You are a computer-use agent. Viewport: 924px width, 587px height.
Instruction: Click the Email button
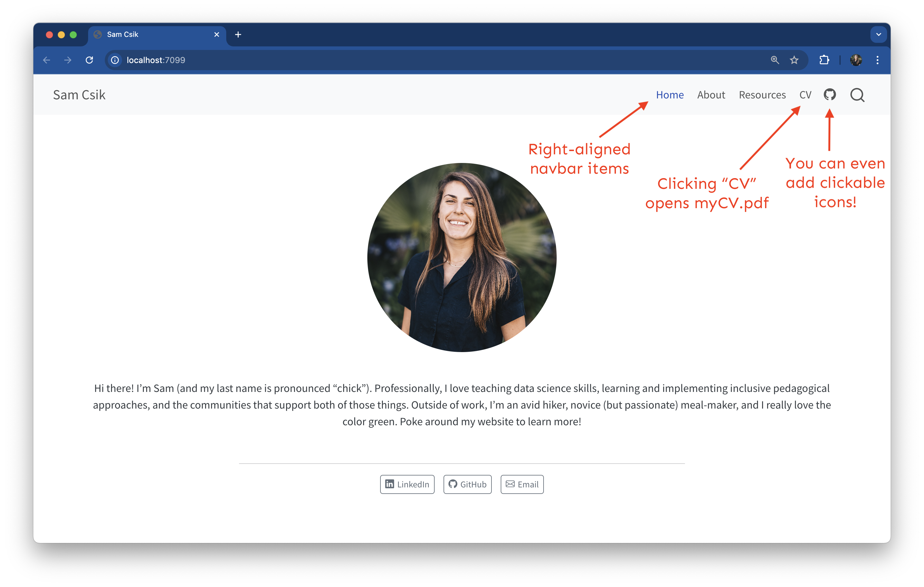[x=522, y=484]
